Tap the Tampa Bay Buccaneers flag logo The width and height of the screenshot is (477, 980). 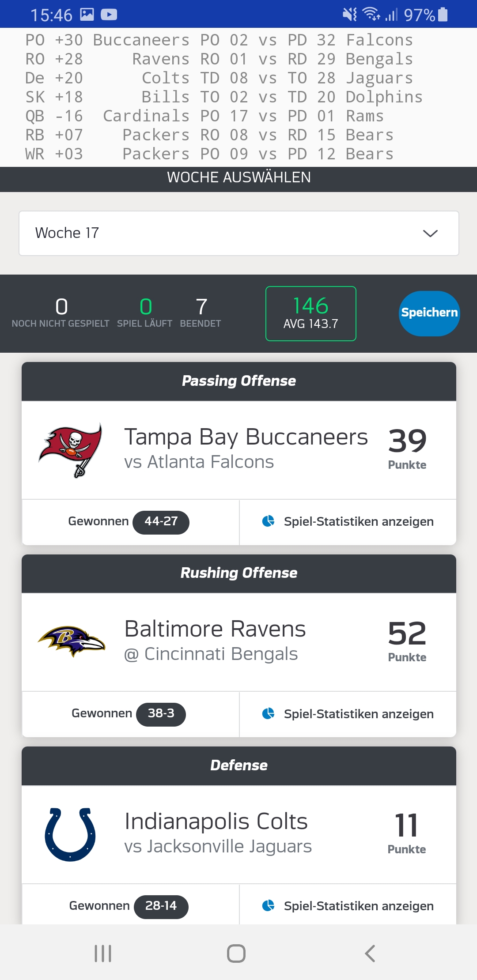pos(71,450)
